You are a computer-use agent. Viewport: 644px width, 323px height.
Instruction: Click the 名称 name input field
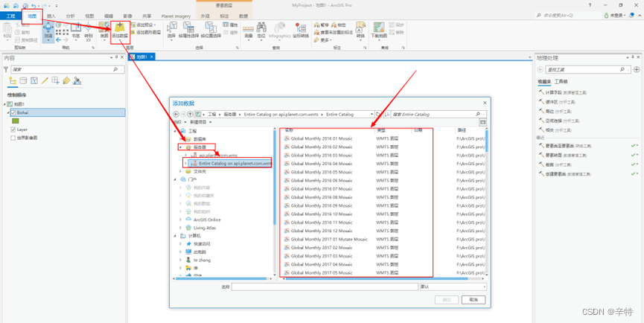point(325,287)
